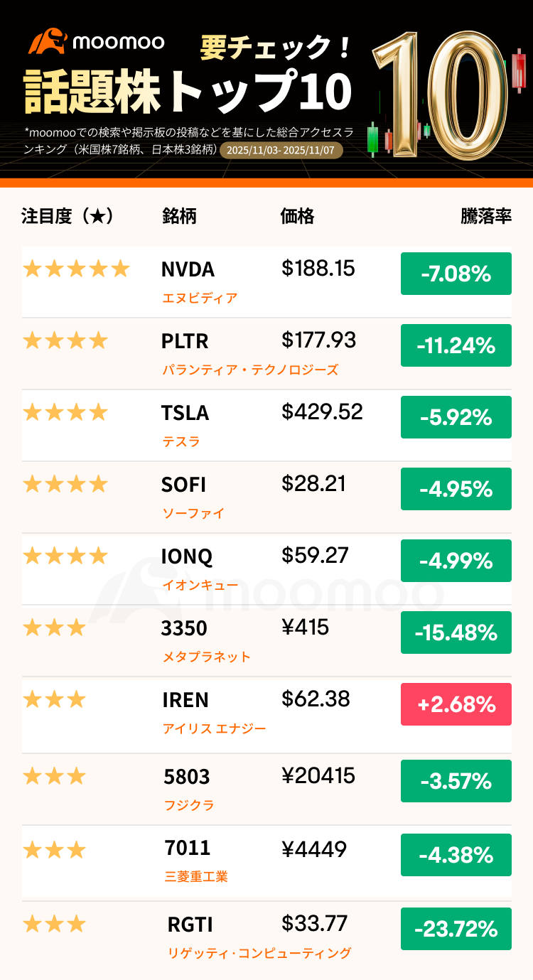Click the -23.72% badge for RGTI

(x=456, y=929)
